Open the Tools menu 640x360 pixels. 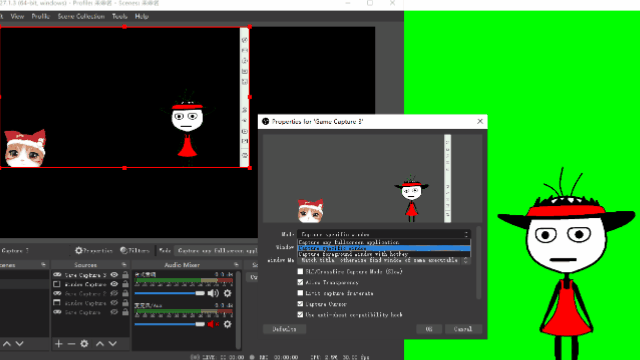[120, 16]
